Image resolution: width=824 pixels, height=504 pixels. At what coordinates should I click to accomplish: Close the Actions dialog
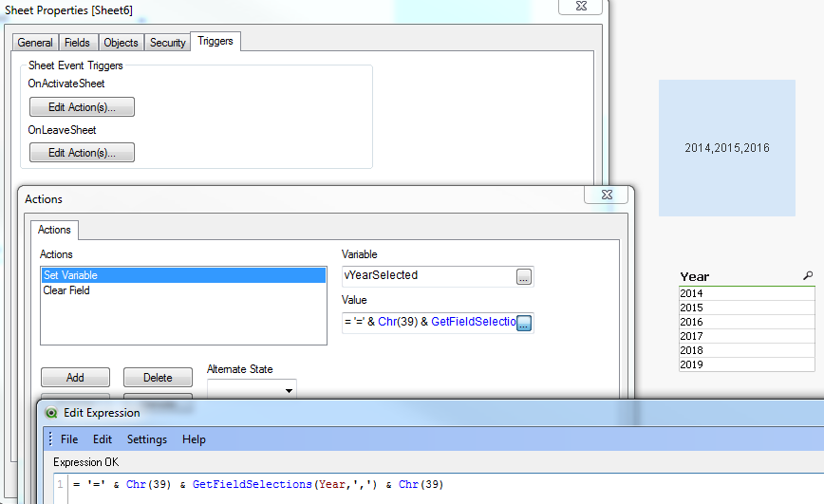[x=607, y=195]
